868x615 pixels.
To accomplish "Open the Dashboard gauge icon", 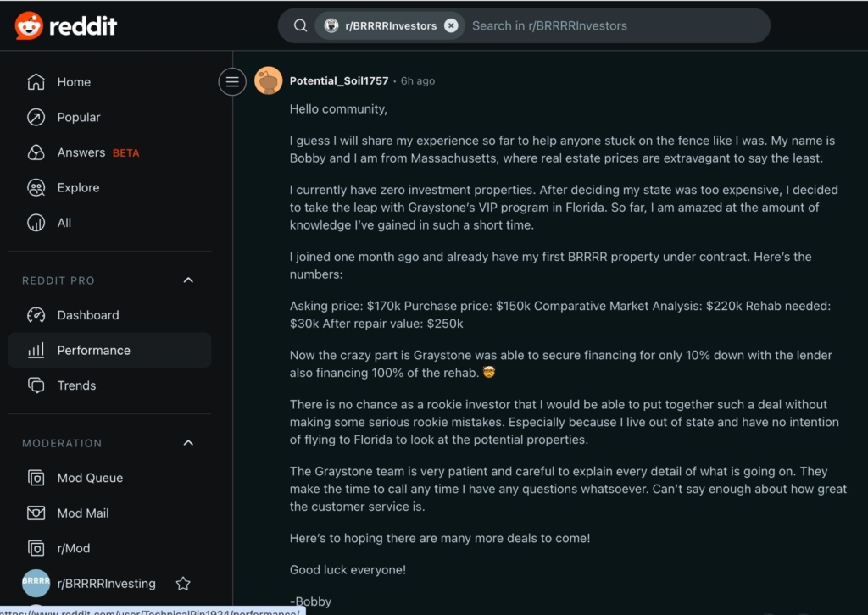I will tap(36, 315).
